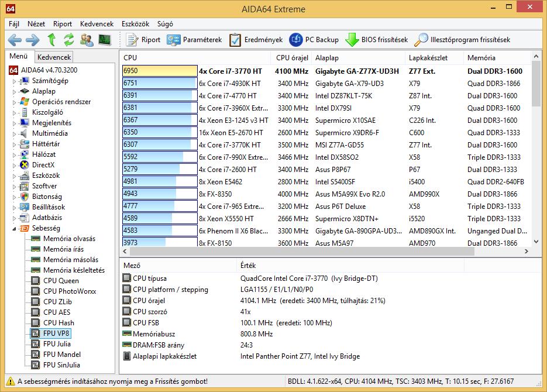Sort by Memória column header
This screenshot has width=547, height=392.
[497, 57]
